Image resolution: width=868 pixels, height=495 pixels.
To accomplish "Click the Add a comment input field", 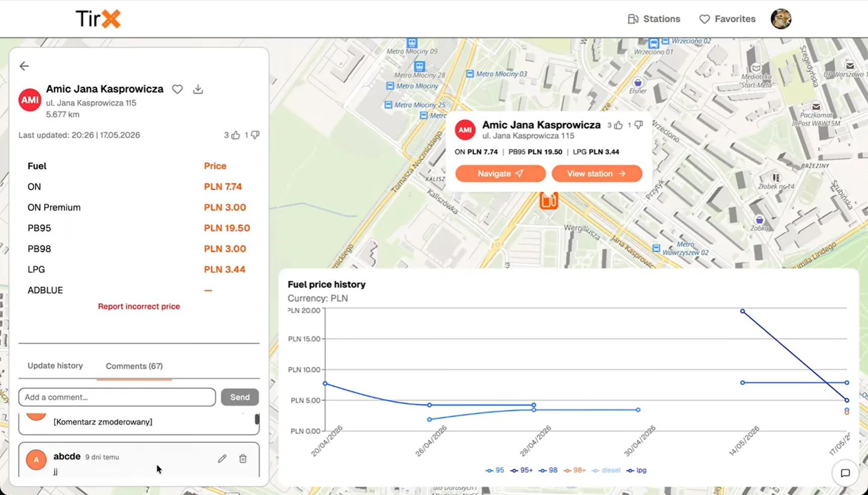I will 117,397.
